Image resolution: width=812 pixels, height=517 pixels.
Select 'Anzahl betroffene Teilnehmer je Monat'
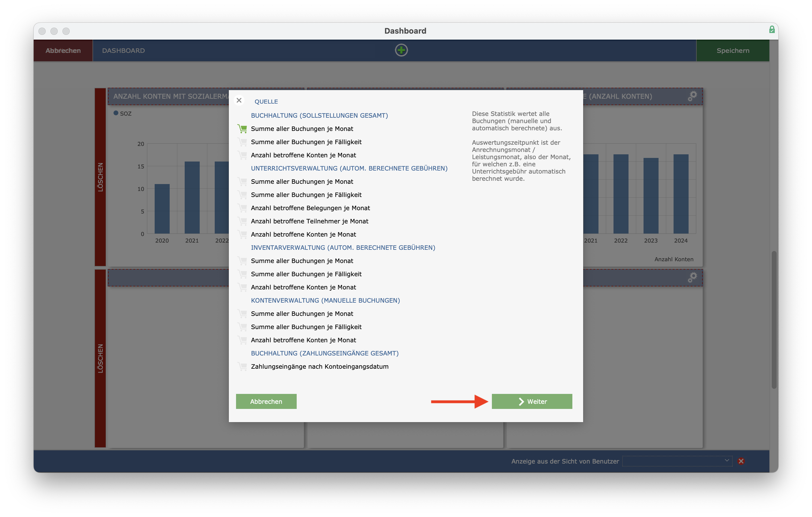point(310,221)
